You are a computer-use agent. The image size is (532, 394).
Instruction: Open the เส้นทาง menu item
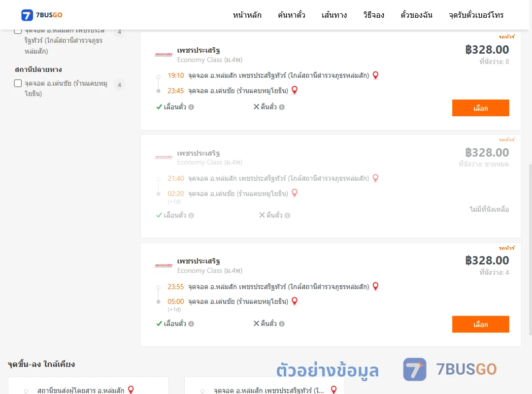click(x=334, y=15)
